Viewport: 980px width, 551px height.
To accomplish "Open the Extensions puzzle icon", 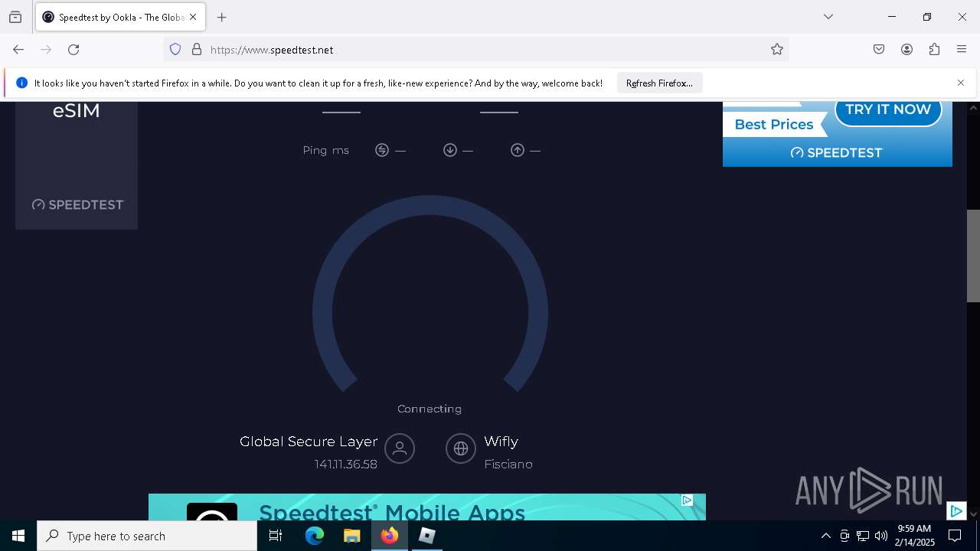I will coord(934,50).
